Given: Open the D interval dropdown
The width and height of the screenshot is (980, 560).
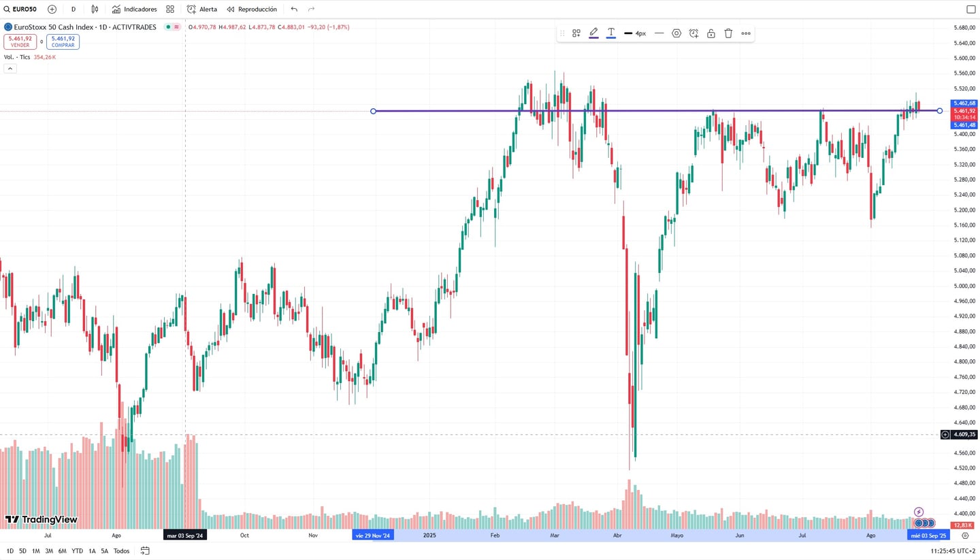Looking at the screenshot, I should tap(73, 9).
